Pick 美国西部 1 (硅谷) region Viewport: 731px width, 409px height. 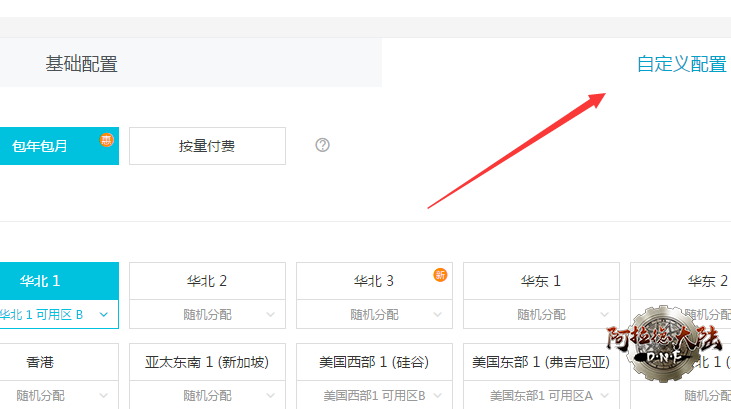coord(374,362)
